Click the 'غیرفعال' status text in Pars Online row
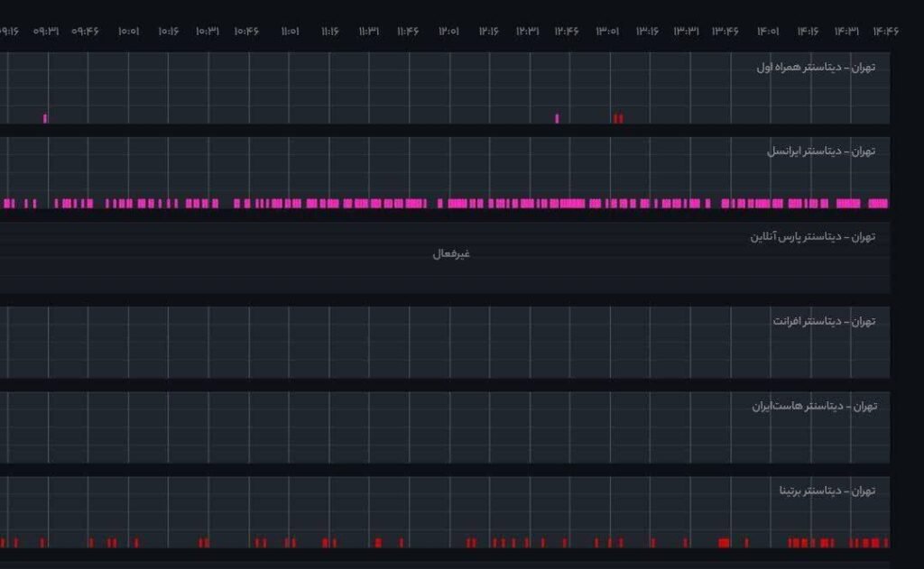The height and width of the screenshot is (569, 924). (x=451, y=253)
